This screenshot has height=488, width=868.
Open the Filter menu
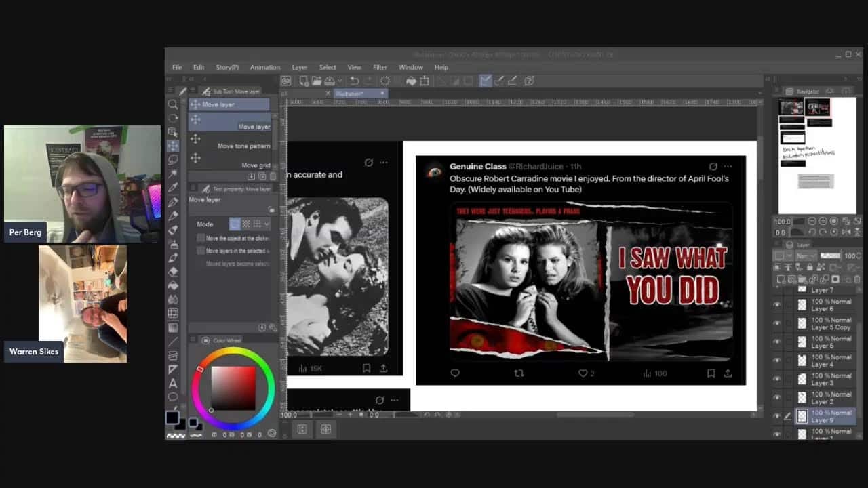click(x=380, y=67)
